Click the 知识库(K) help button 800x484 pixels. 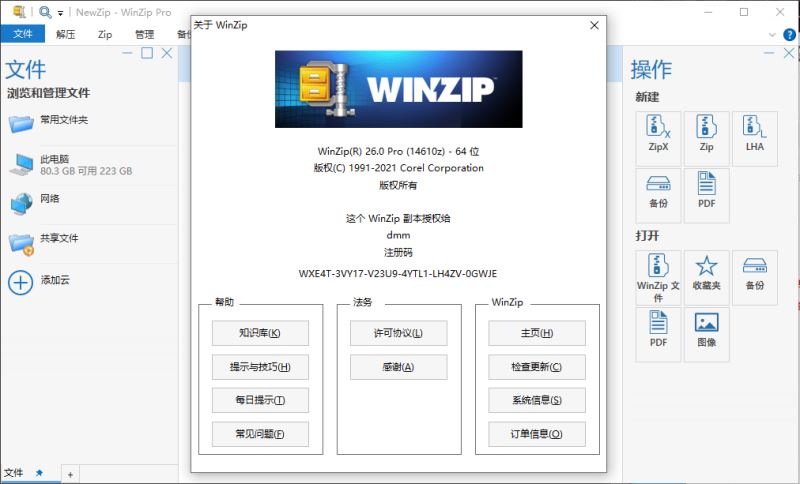(260, 333)
